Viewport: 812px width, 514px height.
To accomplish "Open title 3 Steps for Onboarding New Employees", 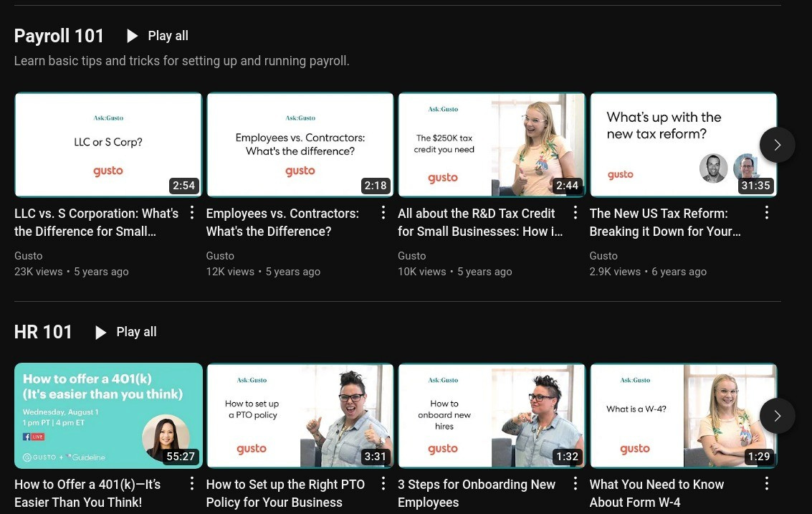I will 477,493.
